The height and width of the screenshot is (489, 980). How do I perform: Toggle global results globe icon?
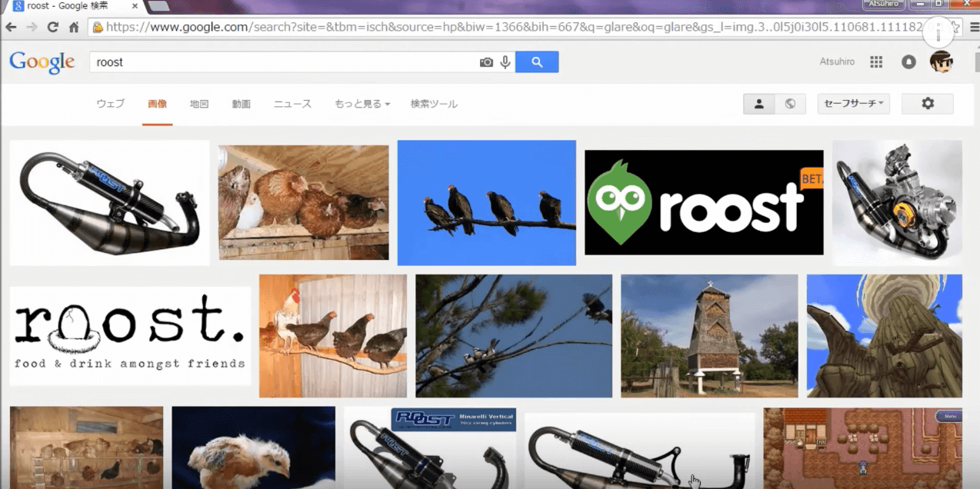tap(790, 104)
